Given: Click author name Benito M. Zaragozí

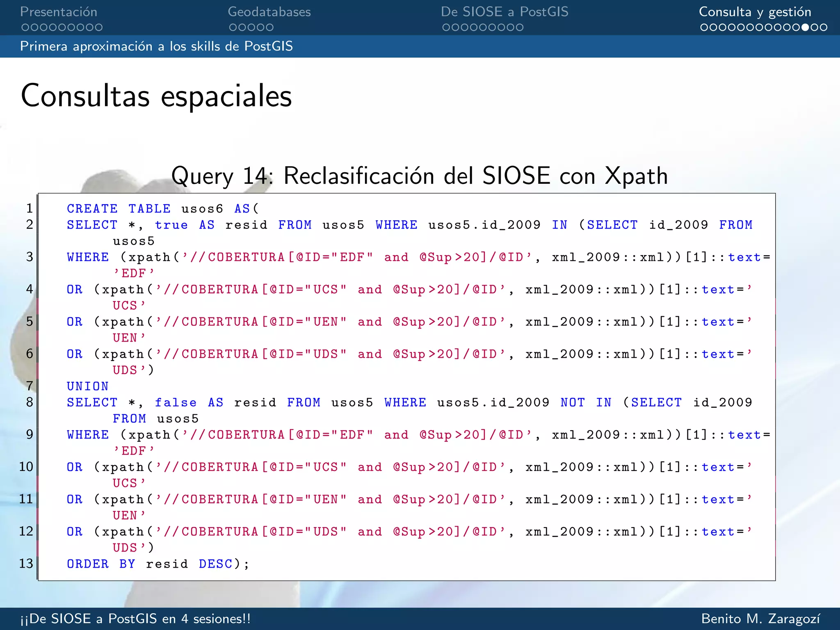Looking at the screenshot, I should coord(761,619).
